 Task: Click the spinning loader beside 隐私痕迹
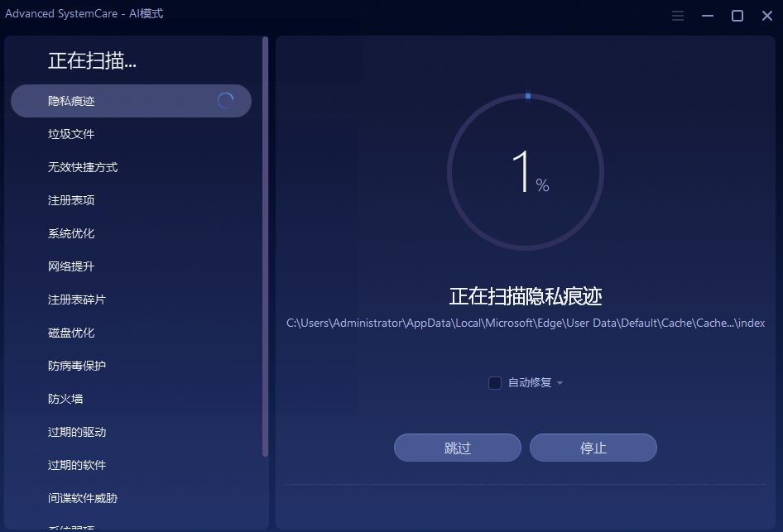coord(225,101)
